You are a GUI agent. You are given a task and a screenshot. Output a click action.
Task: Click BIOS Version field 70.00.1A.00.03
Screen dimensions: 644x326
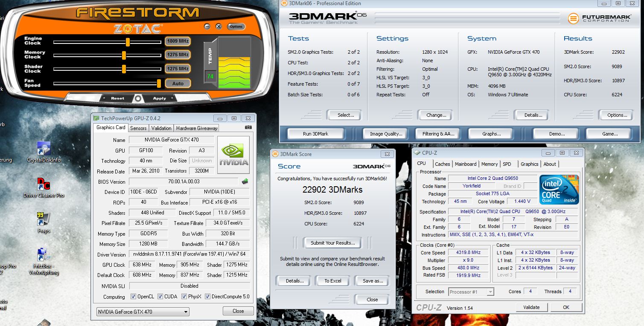[184, 182]
